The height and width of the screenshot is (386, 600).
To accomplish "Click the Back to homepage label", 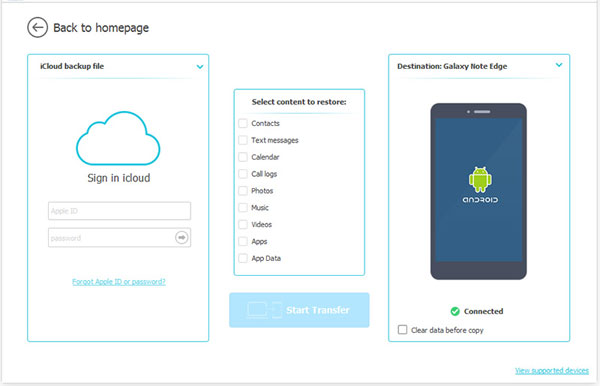I will tap(101, 28).
